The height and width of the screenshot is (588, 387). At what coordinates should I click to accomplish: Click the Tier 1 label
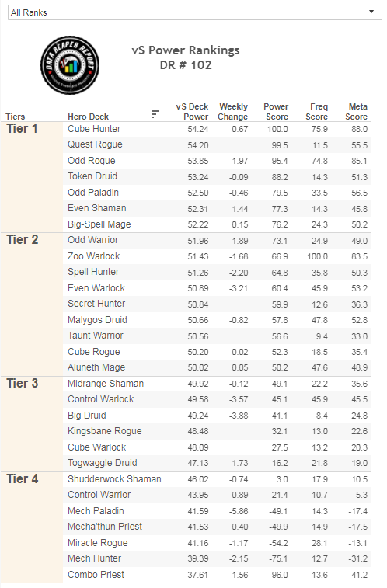click(x=22, y=129)
